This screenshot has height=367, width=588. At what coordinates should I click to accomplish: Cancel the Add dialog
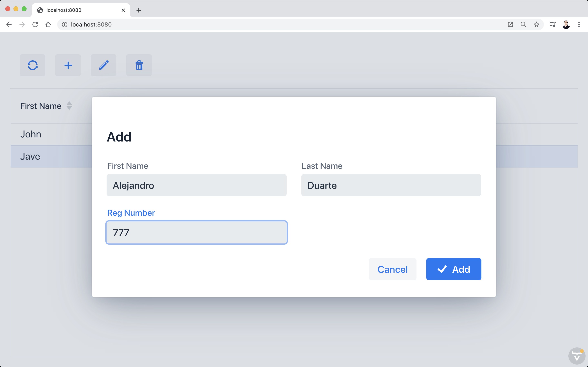[392, 269]
